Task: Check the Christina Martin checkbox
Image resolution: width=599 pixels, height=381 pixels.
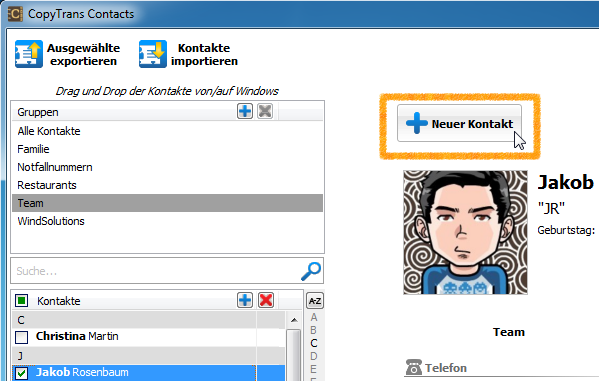Action: [x=21, y=337]
